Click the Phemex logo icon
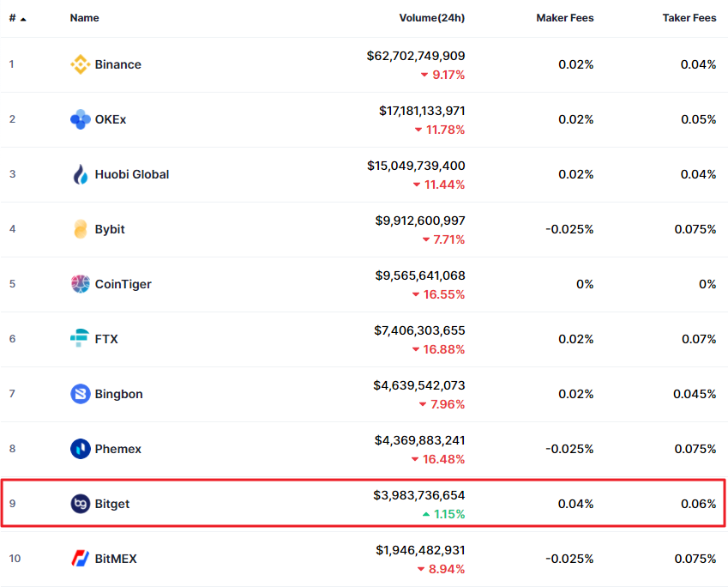The image size is (728, 587). pyautogui.click(x=81, y=449)
